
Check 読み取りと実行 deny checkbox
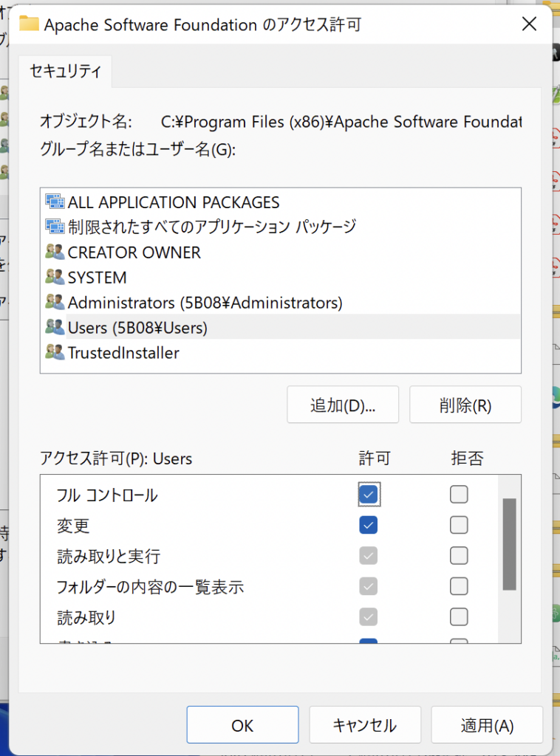tap(459, 556)
